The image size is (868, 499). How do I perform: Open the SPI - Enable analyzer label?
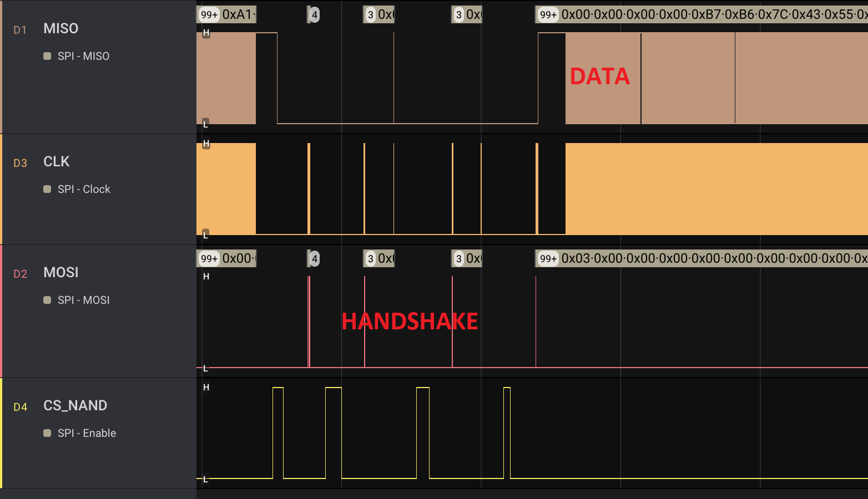87,433
